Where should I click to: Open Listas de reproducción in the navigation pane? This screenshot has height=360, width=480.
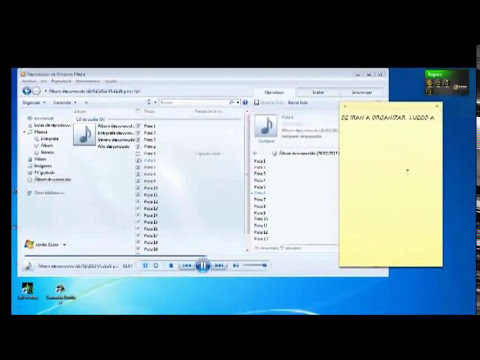pyautogui.click(x=49, y=125)
